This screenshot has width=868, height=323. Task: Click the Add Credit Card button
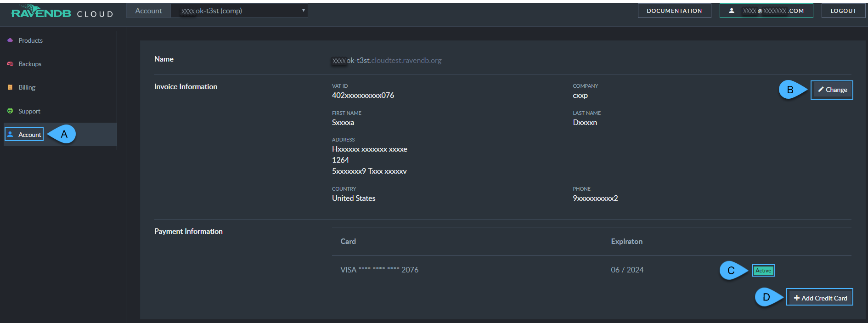click(x=820, y=298)
